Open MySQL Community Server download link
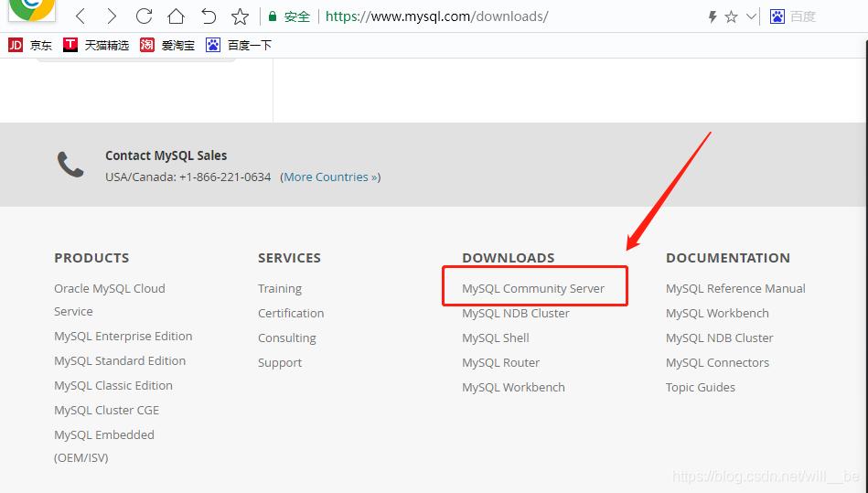Screen dimensions: 868x493 [533, 289]
